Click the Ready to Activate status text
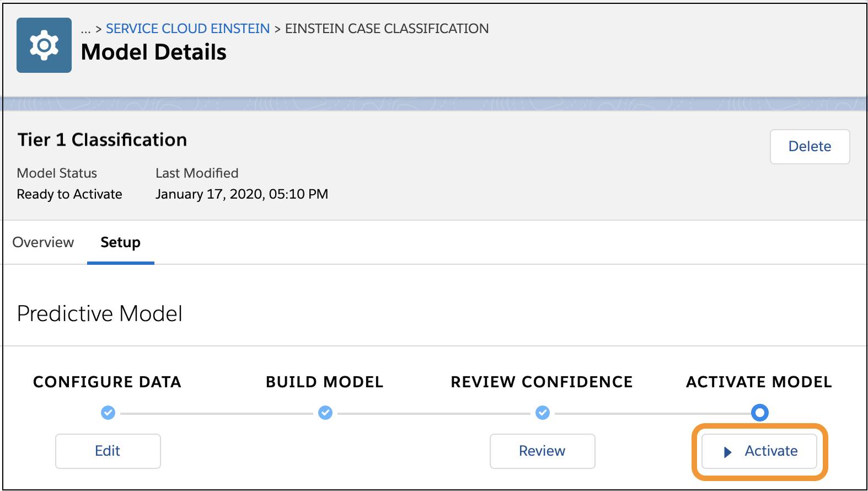868x491 pixels. 69,194
